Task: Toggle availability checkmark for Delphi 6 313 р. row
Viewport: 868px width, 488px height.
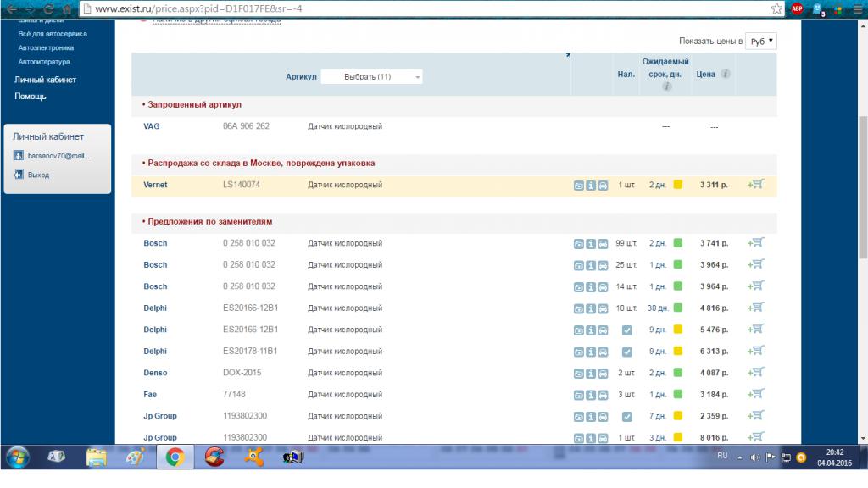Action: coord(626,352)
